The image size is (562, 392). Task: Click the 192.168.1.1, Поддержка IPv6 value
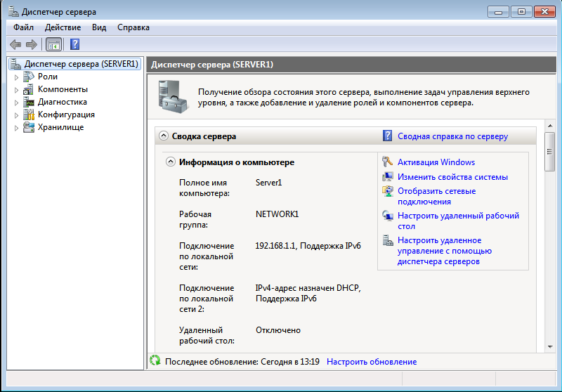(308, 246)
